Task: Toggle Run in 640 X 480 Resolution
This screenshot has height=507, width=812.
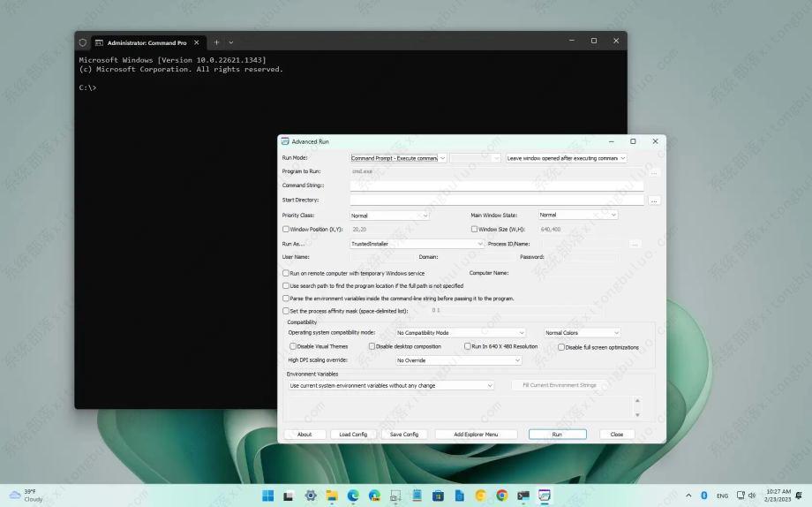Action: pos(468,346)
